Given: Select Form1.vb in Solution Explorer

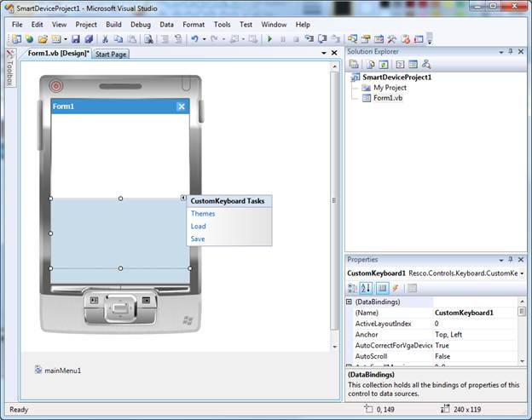Looking at the screenshot, I should (388, 98).
